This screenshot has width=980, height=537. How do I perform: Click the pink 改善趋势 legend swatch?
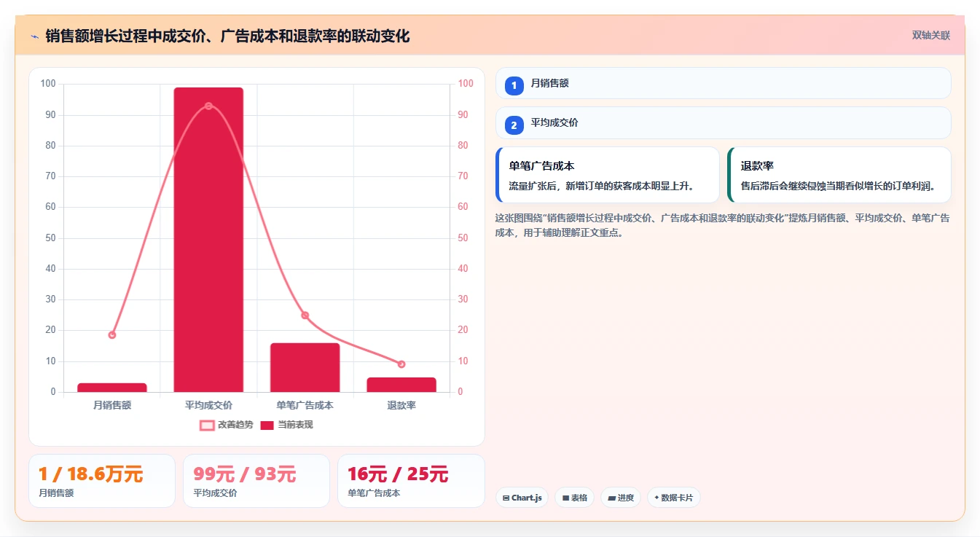tap(207, 425)
